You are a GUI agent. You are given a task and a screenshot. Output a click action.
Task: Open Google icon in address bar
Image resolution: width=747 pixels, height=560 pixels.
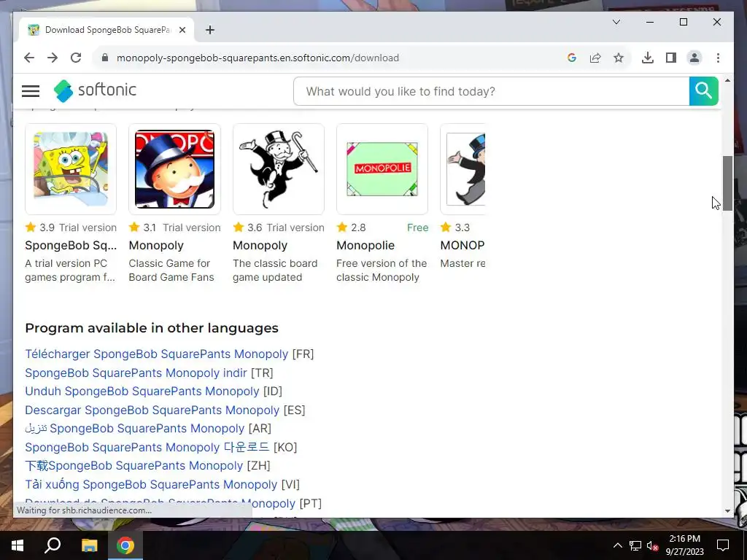pyautogui.click(x=572, y=58)
